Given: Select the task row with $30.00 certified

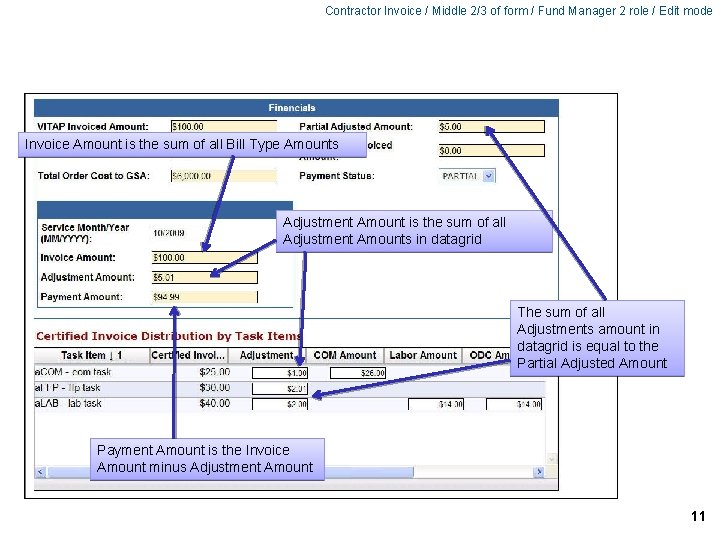Looking at the screenshot, I should 289,388.
